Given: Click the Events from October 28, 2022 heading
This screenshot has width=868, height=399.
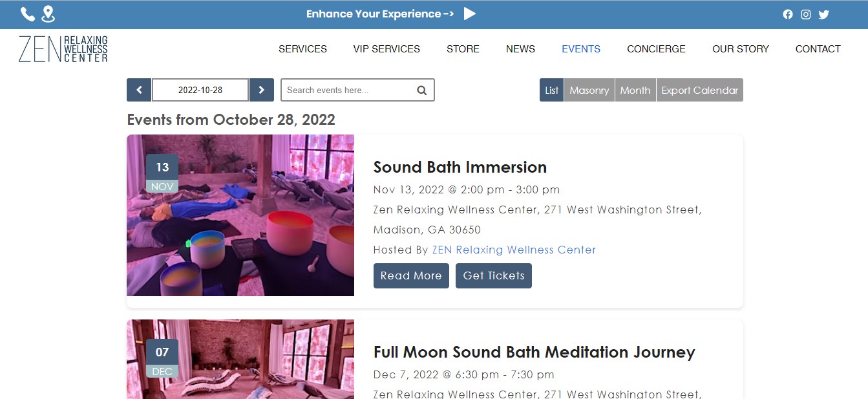Looking at the screenshot, I should point(231,120).
